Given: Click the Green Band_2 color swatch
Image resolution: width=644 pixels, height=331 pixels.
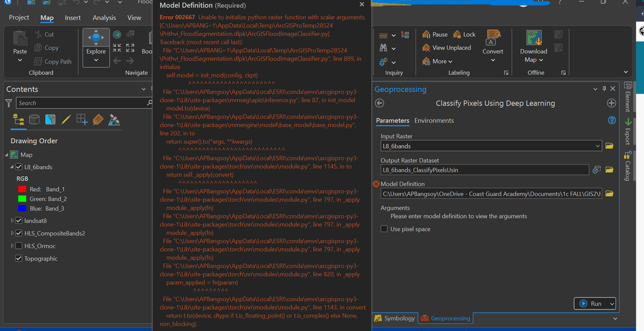Looking at the screenshot, I should click(x=22, y=199).
